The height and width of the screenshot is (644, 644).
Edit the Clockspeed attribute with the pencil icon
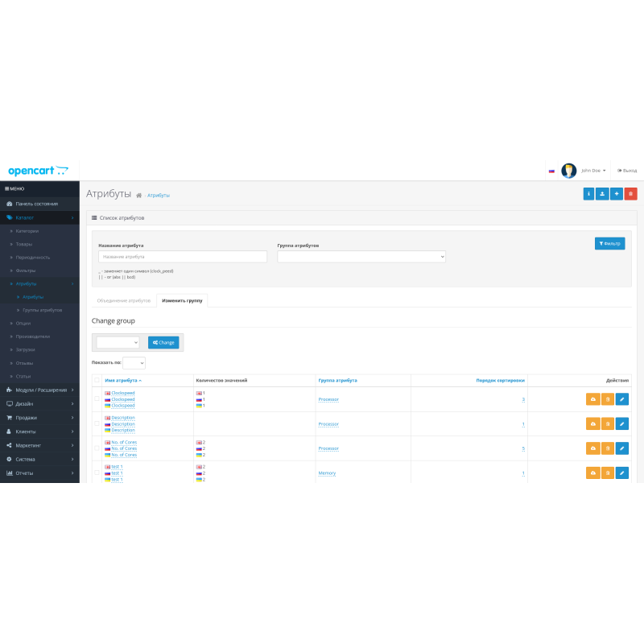[621, 398]
